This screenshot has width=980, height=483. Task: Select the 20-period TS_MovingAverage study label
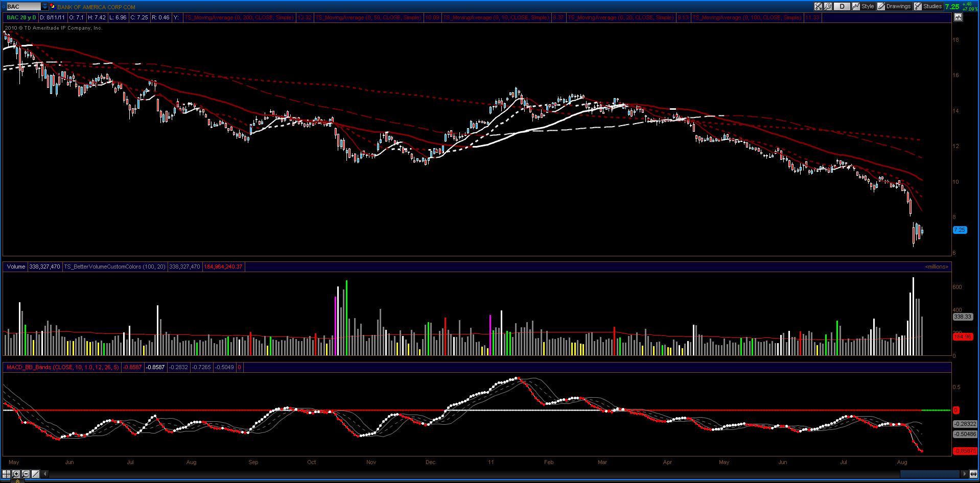pos(621,17)
